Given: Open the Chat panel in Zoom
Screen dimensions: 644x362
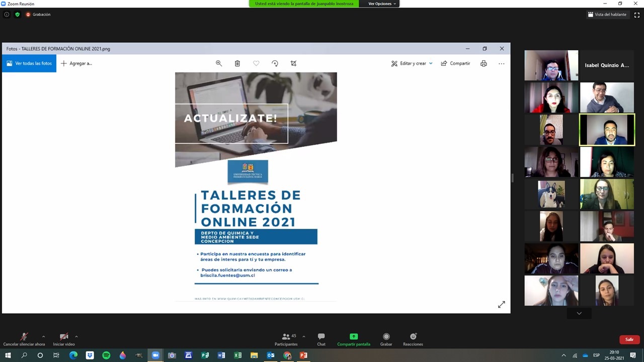Looking at the screenshot, I should tap(321, 339).
